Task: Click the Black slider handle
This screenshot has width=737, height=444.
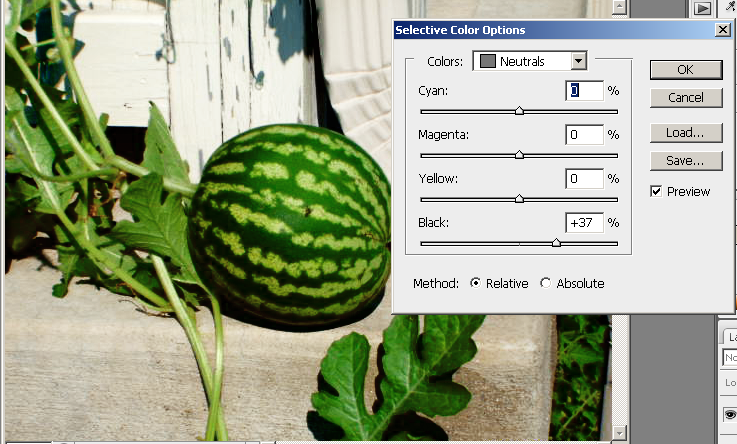Action: 556,243
